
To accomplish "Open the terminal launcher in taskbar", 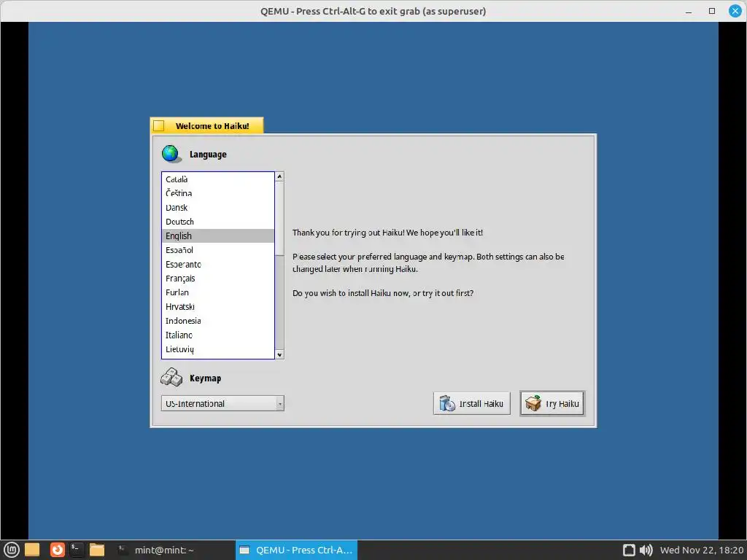I will [76, 550].
